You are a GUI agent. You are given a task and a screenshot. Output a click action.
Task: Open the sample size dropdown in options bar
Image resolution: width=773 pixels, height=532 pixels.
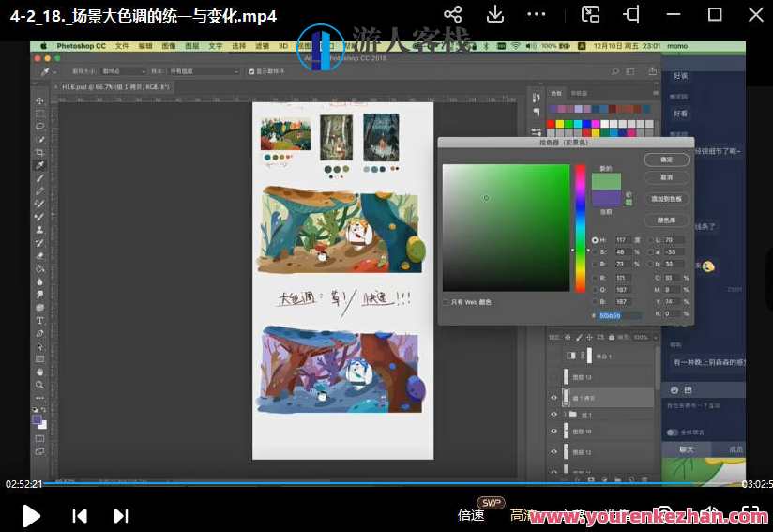(123, 71)
